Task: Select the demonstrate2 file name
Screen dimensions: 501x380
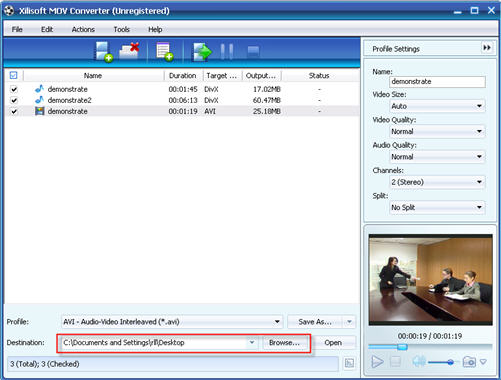Action: pyautogui.click(x=70, y=100)
